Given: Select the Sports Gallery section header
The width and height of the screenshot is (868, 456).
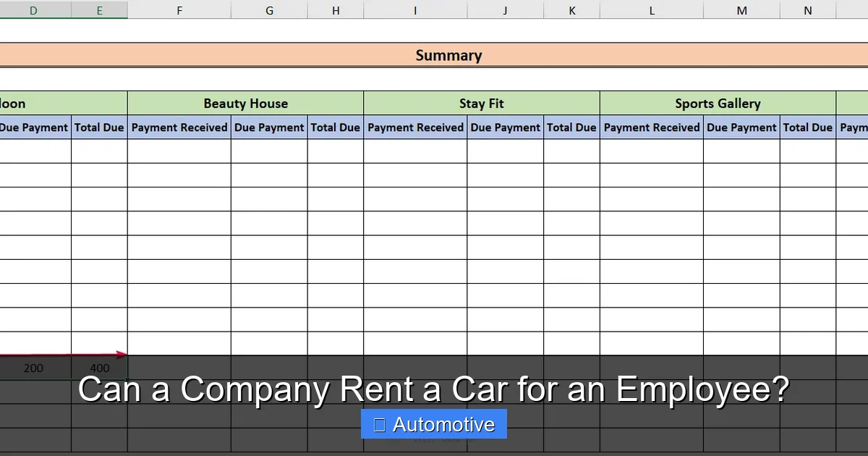Looking at the screenshot, I should point(717,103).
